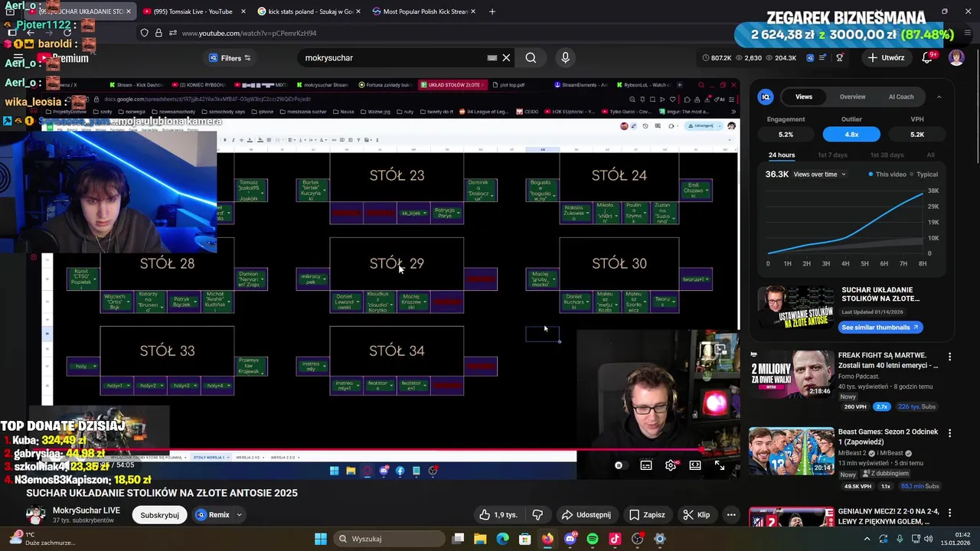Select the 1st 28 days range

click(x=887, y=155)
